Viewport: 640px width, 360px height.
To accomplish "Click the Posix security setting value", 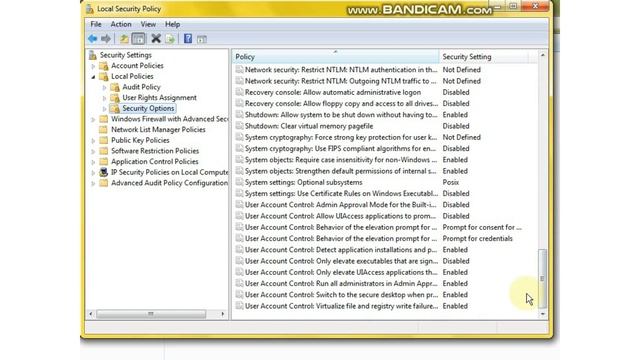I will [x=451, y=182].
